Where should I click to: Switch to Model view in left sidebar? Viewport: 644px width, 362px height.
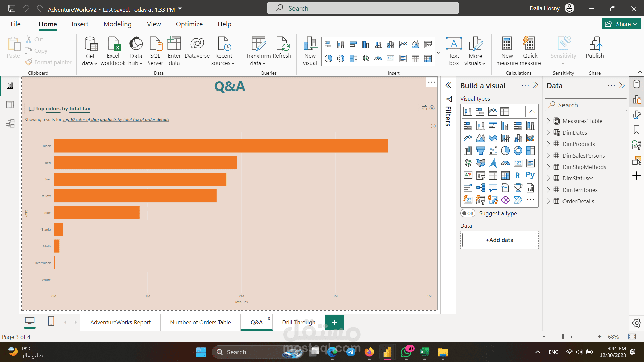(x=10, y=124)
